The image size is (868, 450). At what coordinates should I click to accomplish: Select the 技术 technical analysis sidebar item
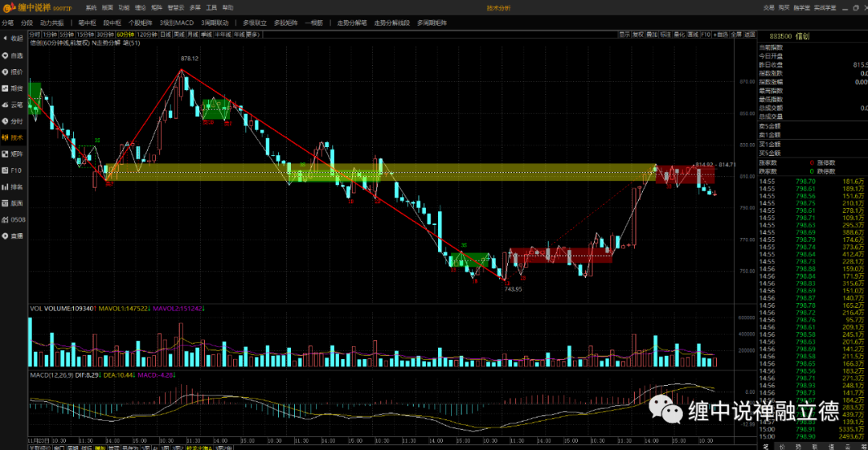pos(13,137)
